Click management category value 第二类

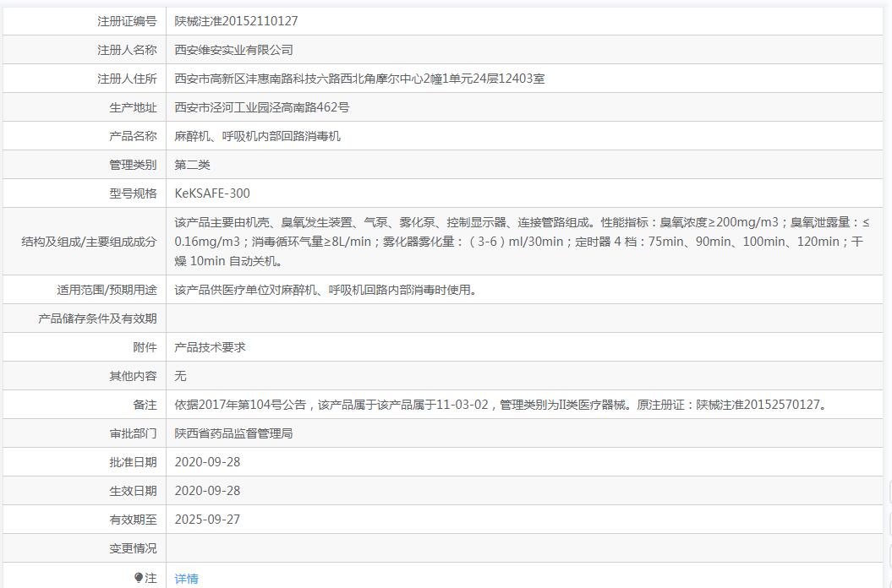192,165
